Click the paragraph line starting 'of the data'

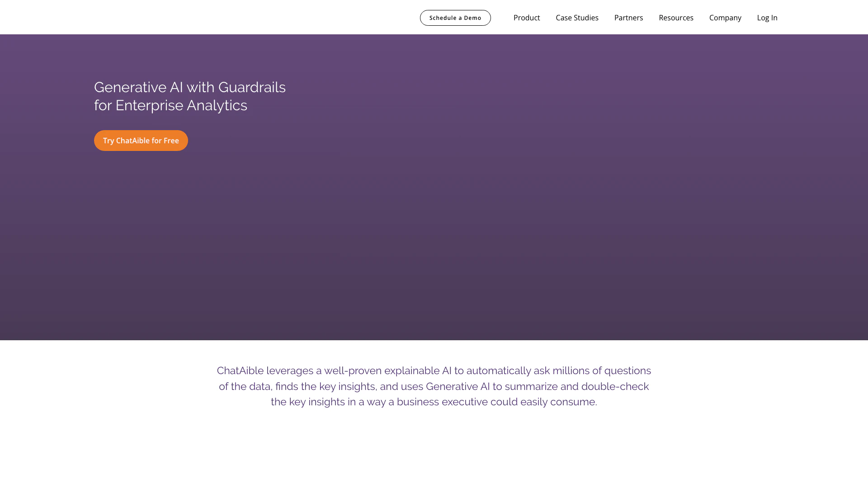(x=434, y=387)
